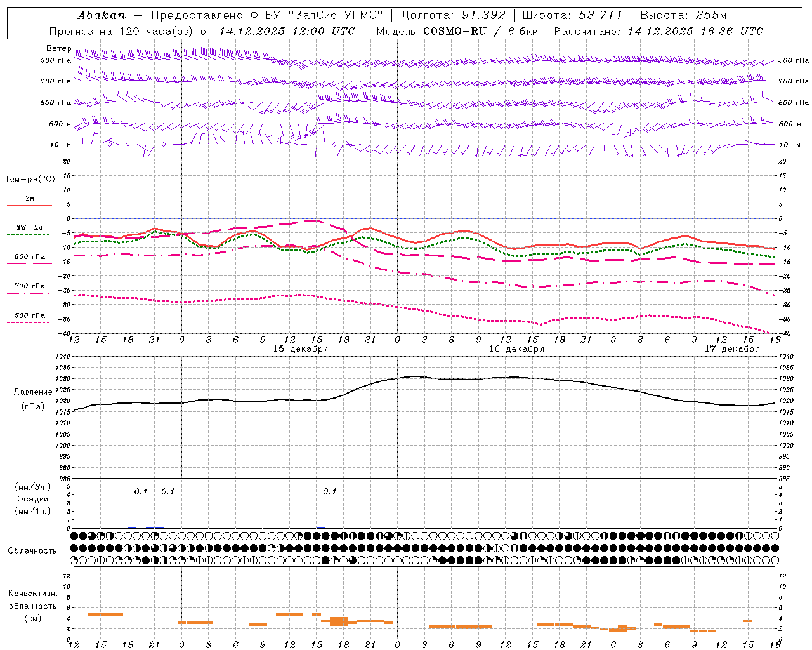812x650 pixels.
Task: Click the '17 декабря' date label
Action: (x=732, y=349)
